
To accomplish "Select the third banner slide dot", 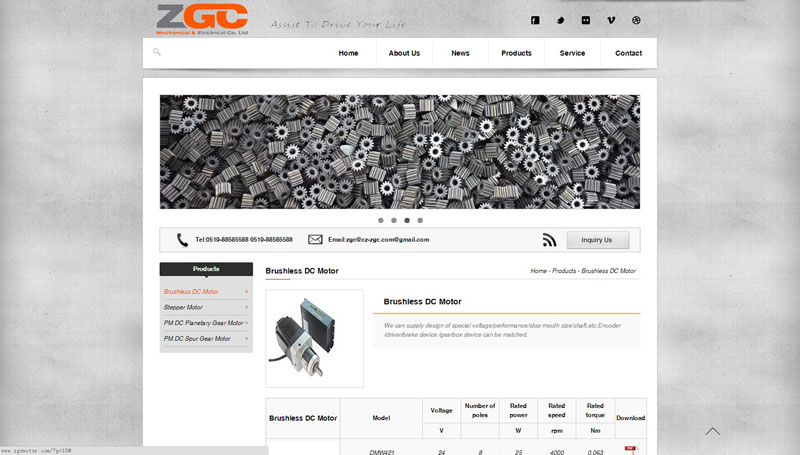I will click(x=407, y=220).
